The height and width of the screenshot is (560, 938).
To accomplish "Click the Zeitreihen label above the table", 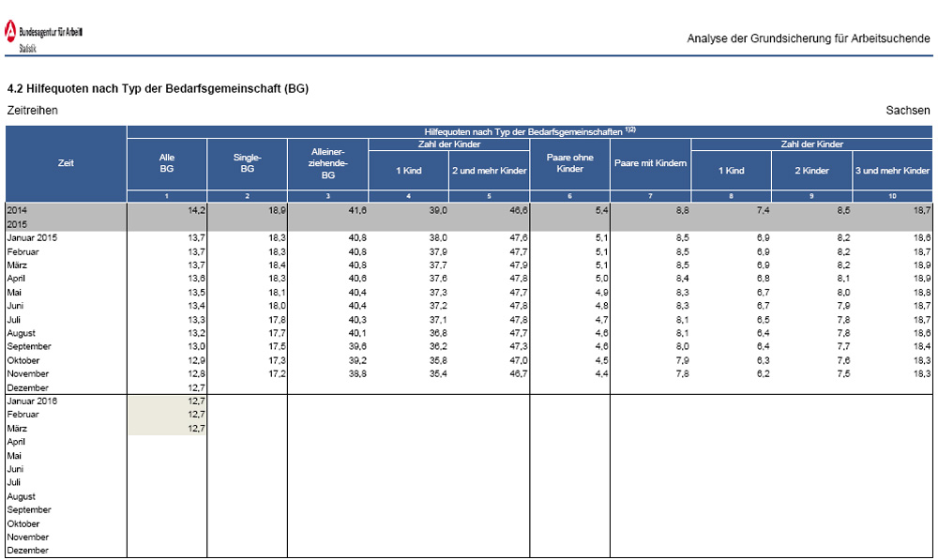I will [32, 111].
